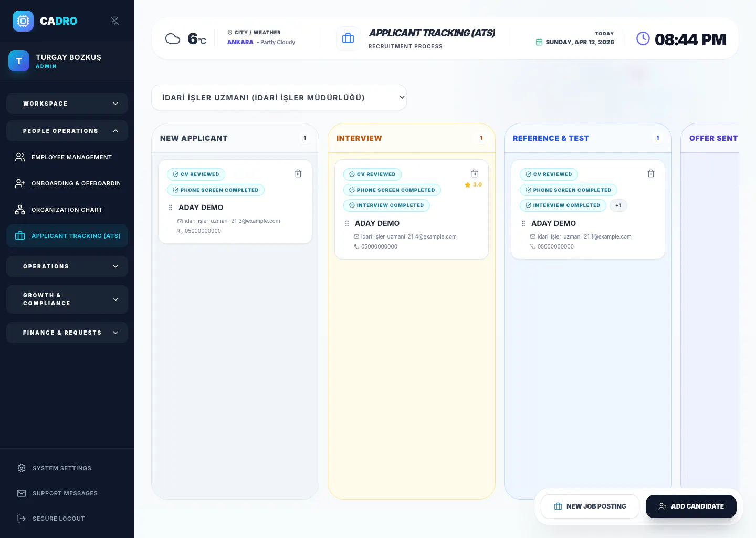This screenshot has height=538, width=756.
Task: Click the Support Messages envelope icon
Action: tap(22, 493)
